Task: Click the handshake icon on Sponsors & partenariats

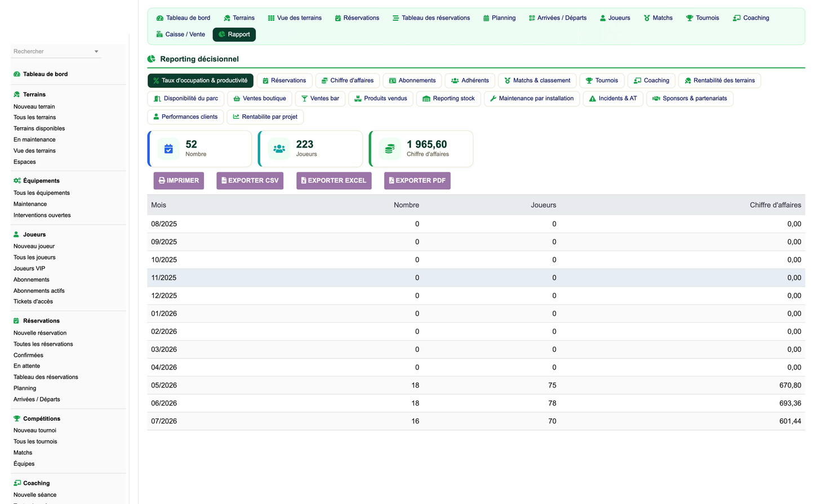Action: tap(656, 99)
